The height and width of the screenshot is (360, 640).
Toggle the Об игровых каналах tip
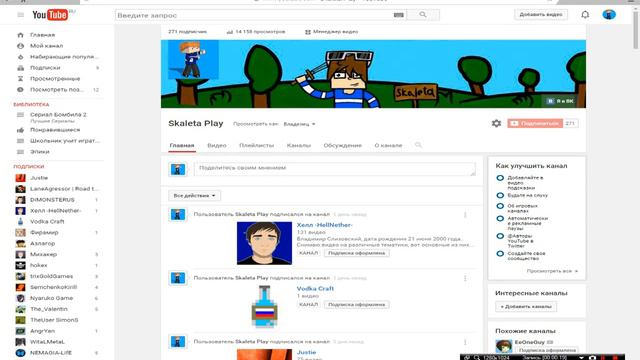click(500, 206)
